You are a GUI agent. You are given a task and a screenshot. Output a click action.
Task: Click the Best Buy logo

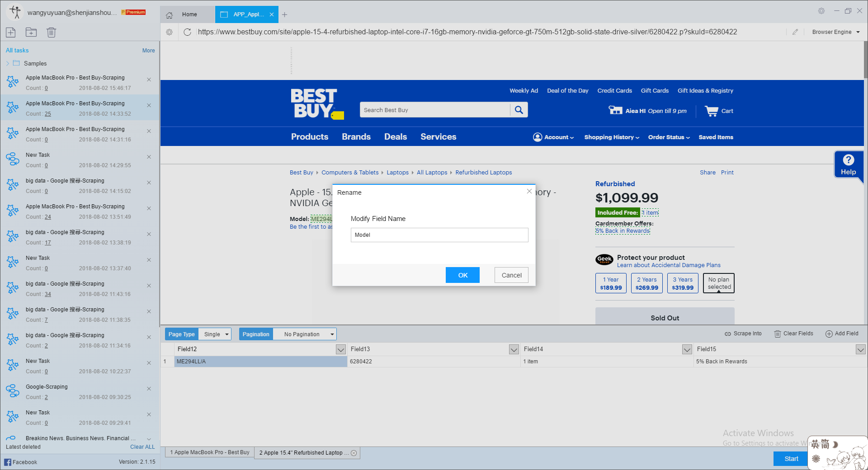click(317, 103)
